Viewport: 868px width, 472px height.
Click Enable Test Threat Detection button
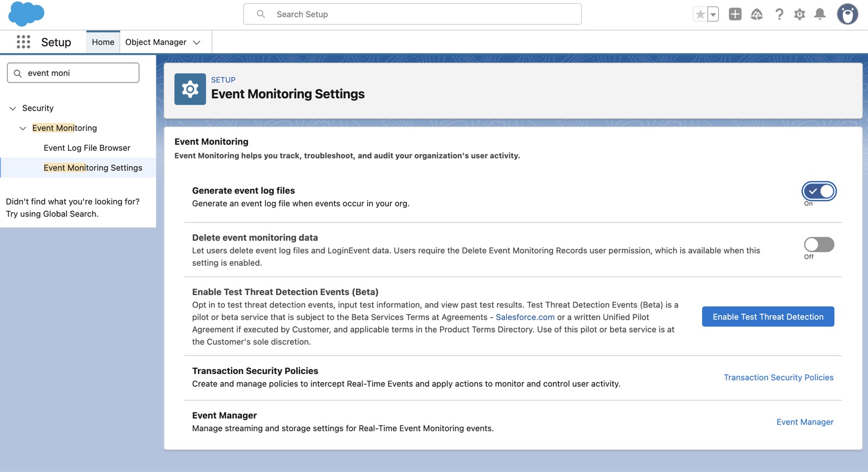768,317
